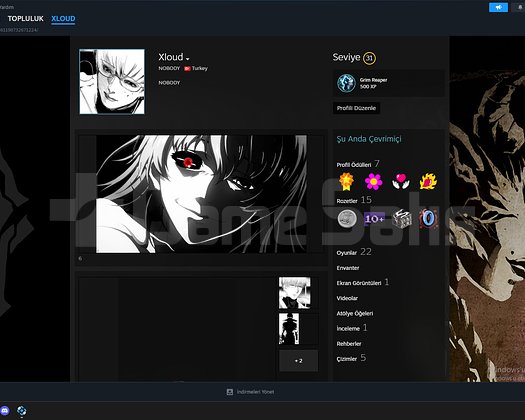Open the blue diamond app in taskbar
525x420 pixels.
pyautogui.click(x=22, y=411)
